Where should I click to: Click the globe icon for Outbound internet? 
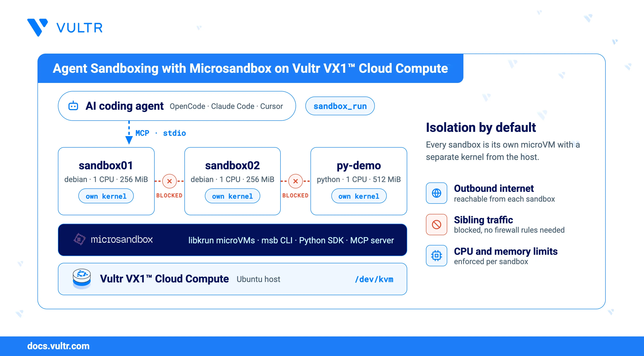tap(437, 193)
